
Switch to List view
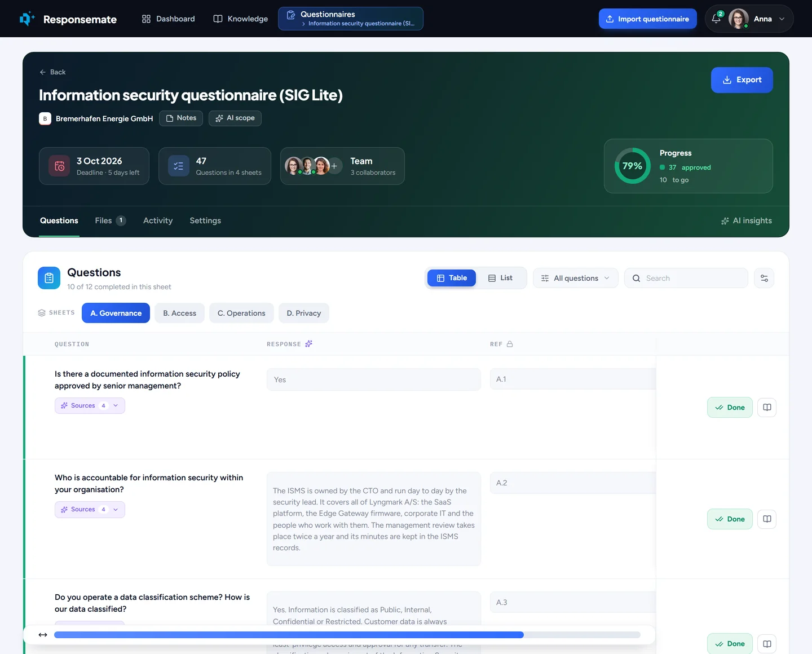click(x=500, y=278)
